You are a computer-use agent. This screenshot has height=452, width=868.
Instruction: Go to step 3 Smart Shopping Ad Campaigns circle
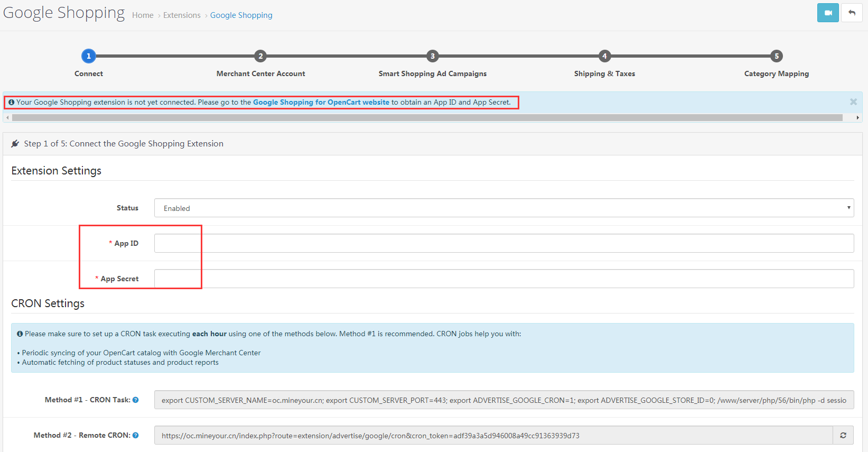point(433,56)
